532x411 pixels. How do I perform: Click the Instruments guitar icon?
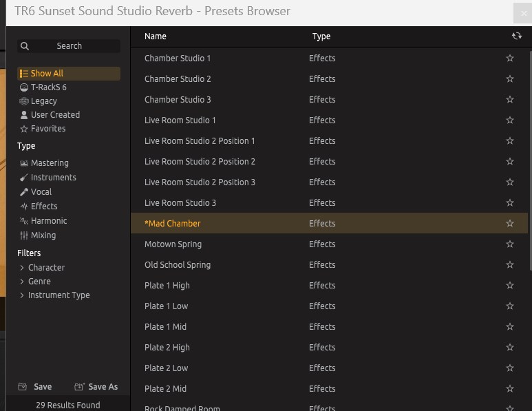(24, 178)
